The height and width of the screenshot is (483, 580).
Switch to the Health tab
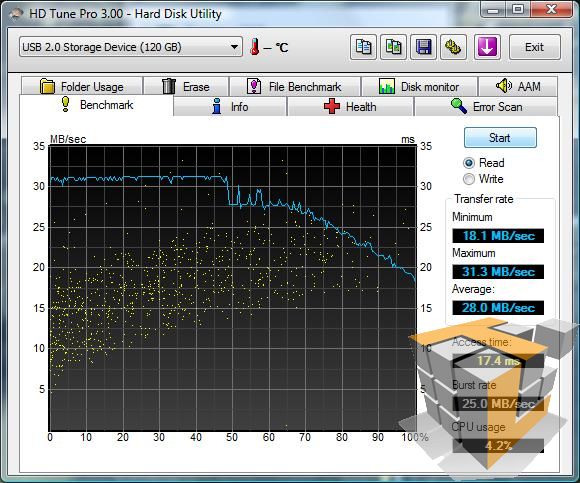tap(350, 107)
